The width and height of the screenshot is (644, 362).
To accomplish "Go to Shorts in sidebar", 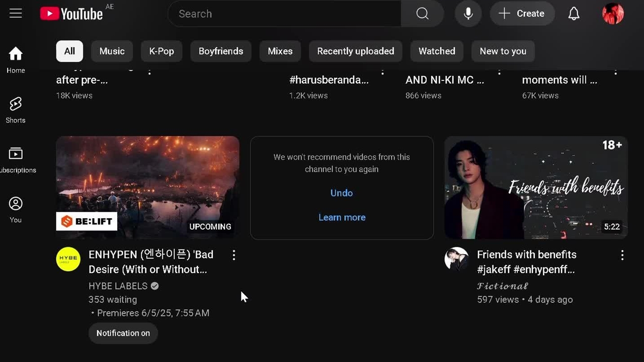I will [x=16, y=110].
